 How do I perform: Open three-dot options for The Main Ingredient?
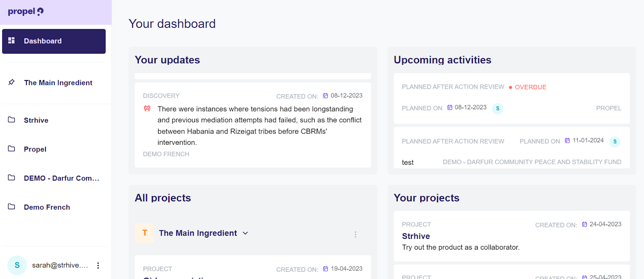click(355, 234)
